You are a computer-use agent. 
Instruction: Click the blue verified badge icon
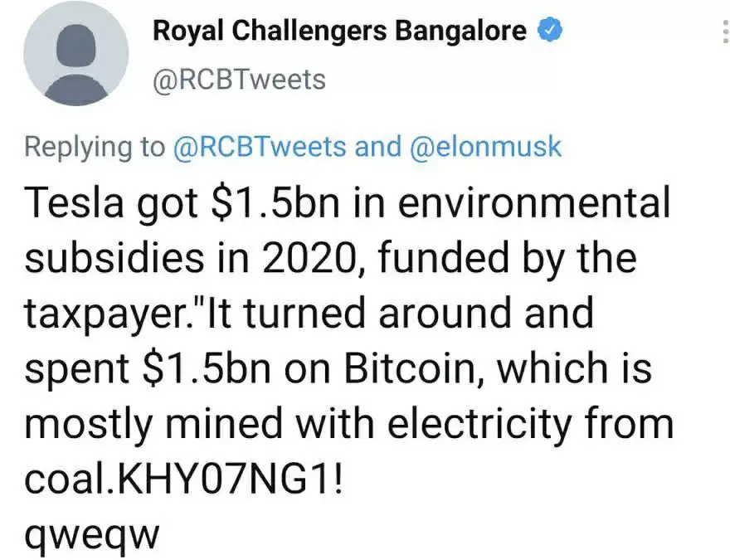tap(550, 32)
